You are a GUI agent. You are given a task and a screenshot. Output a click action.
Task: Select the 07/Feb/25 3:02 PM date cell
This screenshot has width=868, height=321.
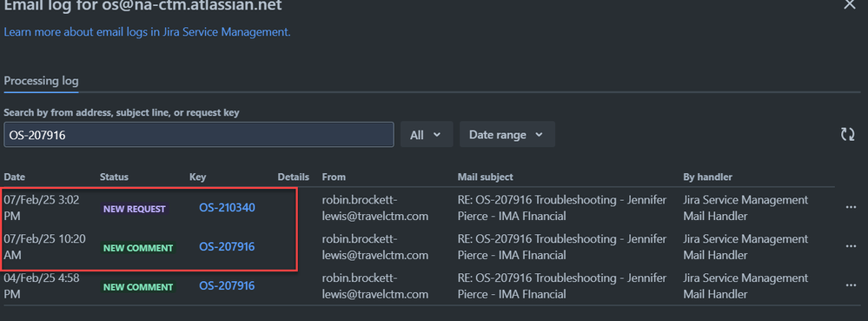(42, 207)
